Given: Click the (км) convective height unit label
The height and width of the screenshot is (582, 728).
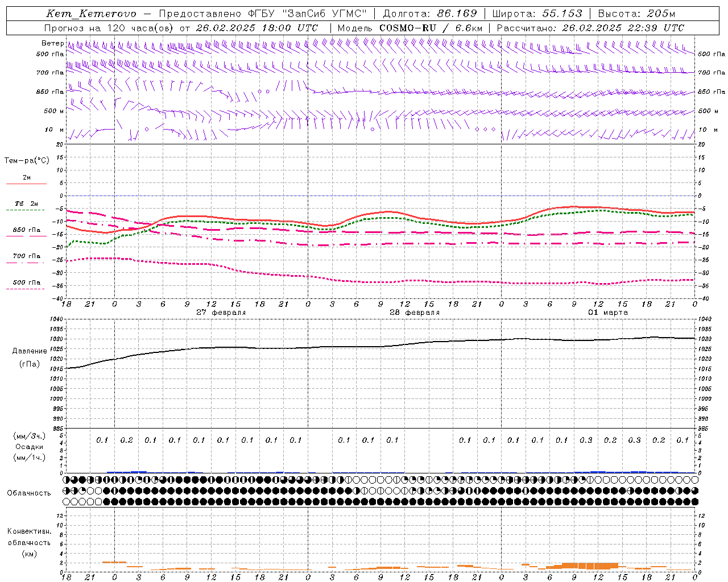Looking at the screenshot, I should pyautogui.click(x=30, y=554).
